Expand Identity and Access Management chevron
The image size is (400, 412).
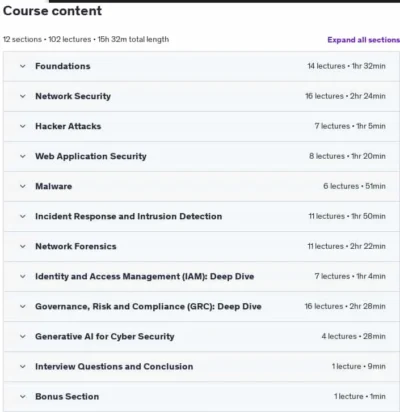point(23,276)
